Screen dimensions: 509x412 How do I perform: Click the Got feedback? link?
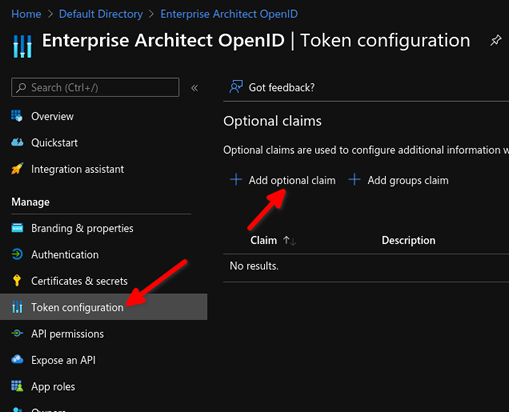click(x=272, y=87)
